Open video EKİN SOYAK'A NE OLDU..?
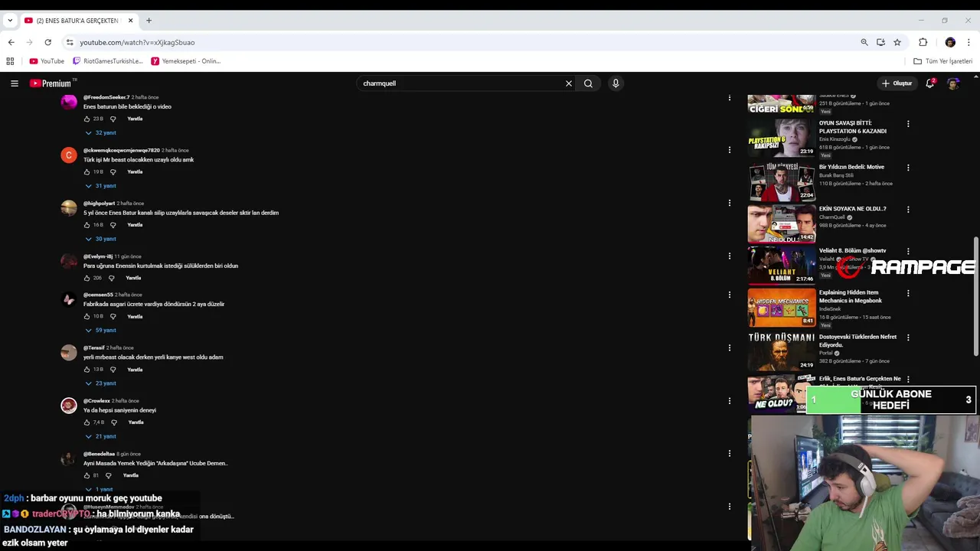Screen dimensions: 980x551 pyautogui.click(x=852, y=209)
